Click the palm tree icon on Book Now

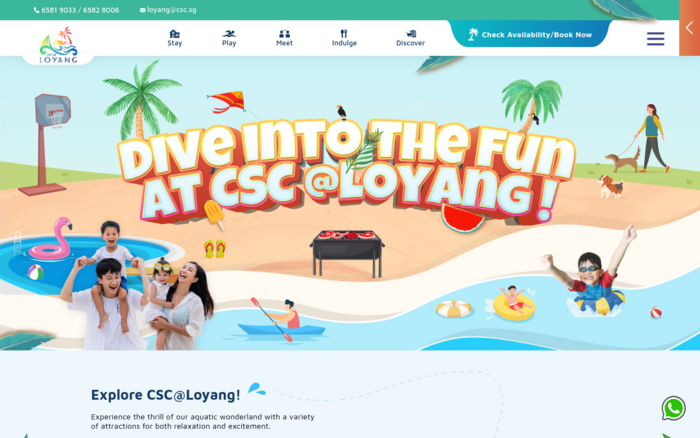tap(473, 34)
